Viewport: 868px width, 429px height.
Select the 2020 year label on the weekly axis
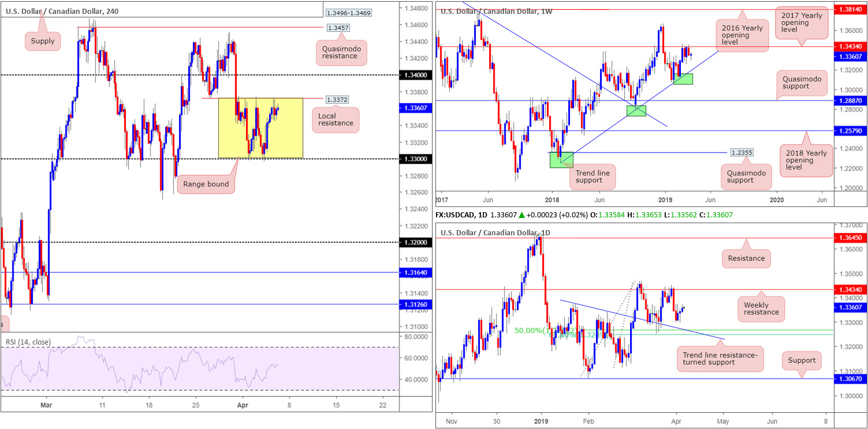[777, 199]
